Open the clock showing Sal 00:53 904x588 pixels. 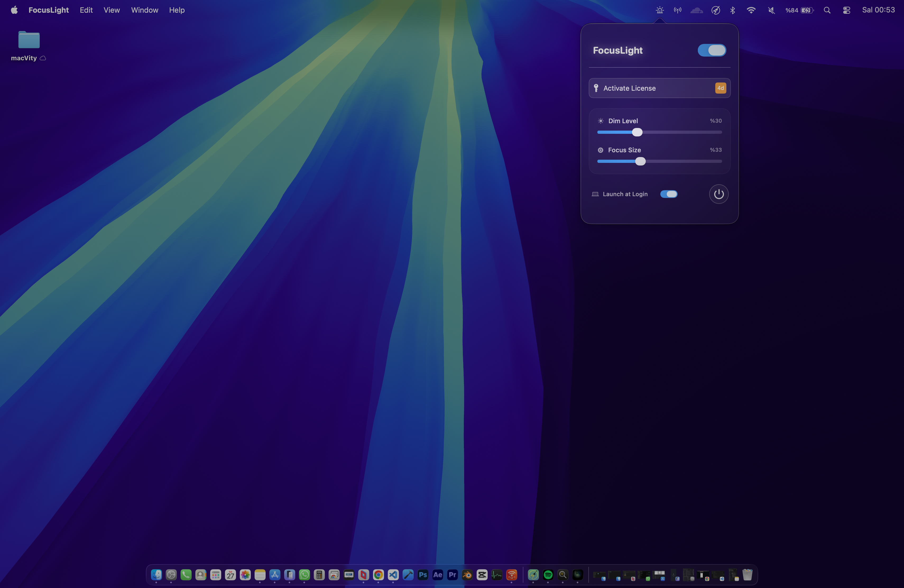tap(879, 10)
